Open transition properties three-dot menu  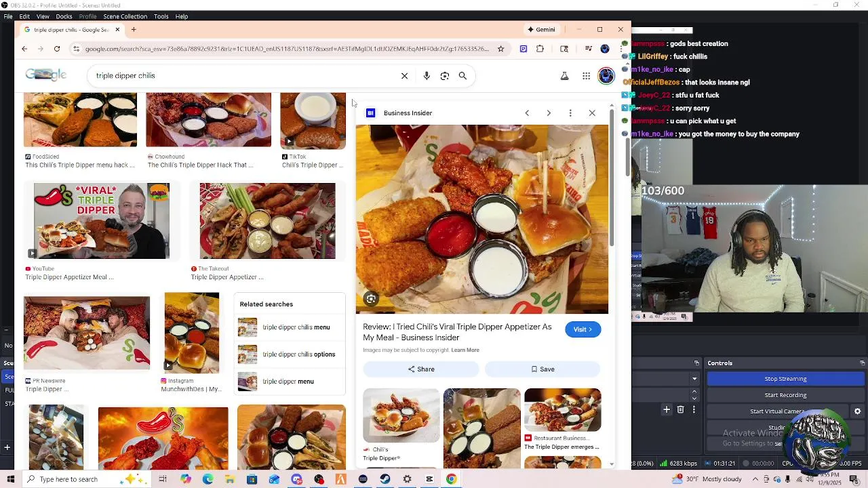tap(694, 409)
